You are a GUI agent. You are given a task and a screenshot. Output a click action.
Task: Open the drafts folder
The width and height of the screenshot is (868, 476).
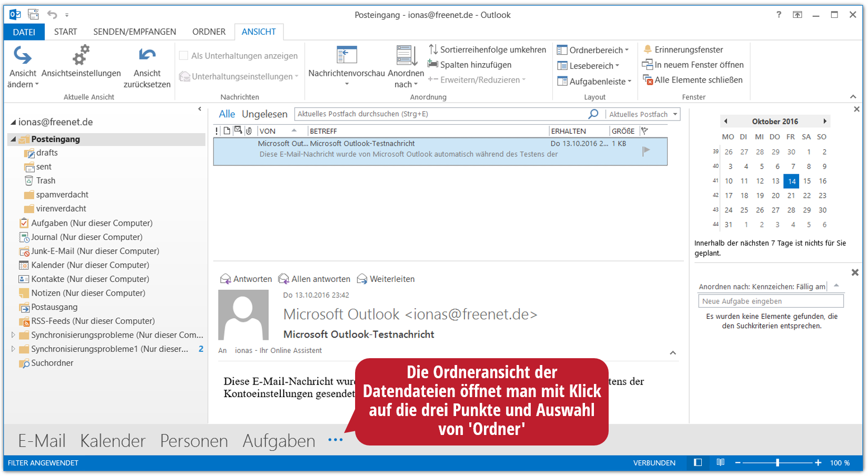pos(47,153)
